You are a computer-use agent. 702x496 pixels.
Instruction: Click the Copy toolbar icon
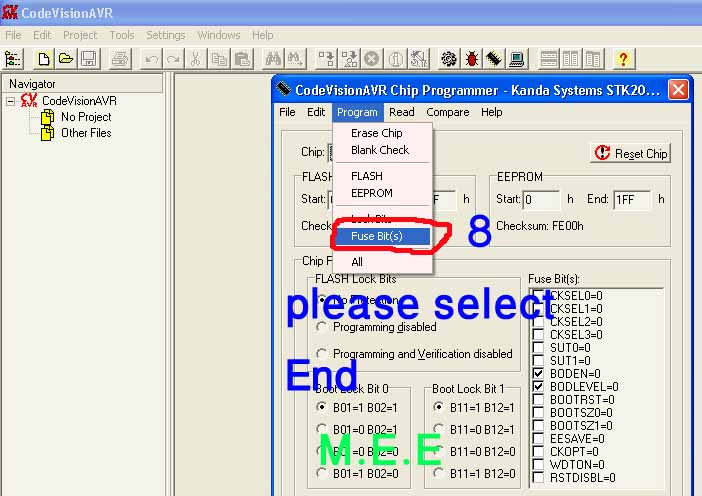[219, 59]
